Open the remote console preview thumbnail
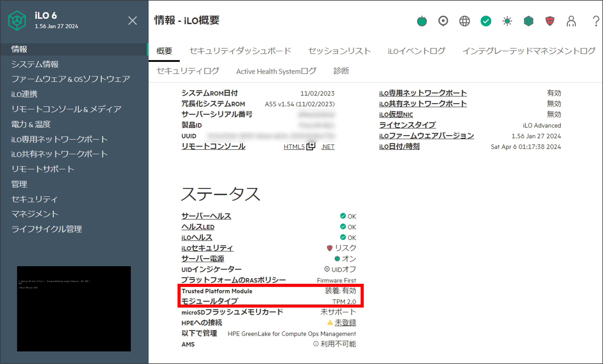 pyautogui.click(x=74, y=309)
